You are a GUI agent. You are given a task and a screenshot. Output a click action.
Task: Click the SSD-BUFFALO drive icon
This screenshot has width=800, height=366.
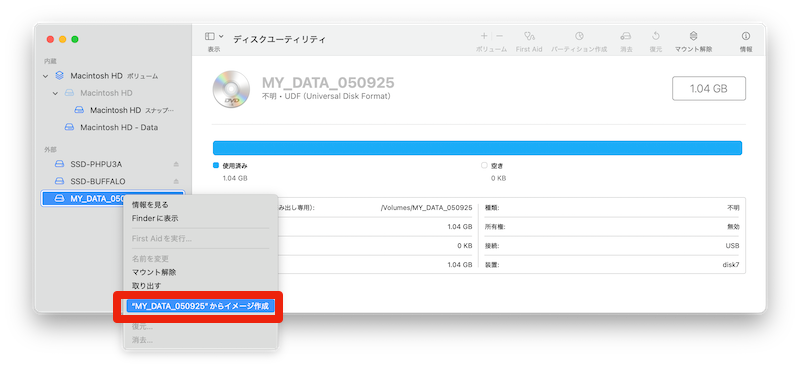coord(59,181)
